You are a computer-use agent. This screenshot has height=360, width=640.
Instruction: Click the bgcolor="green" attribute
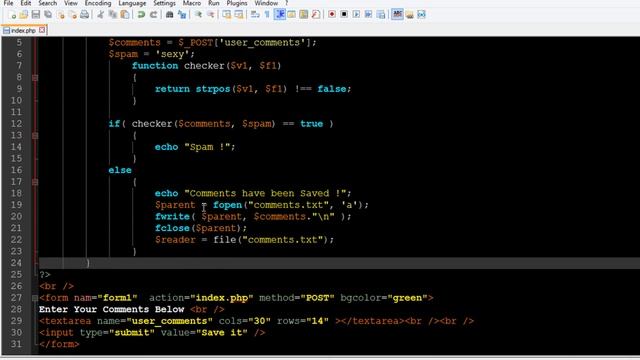tap(384, 298)
